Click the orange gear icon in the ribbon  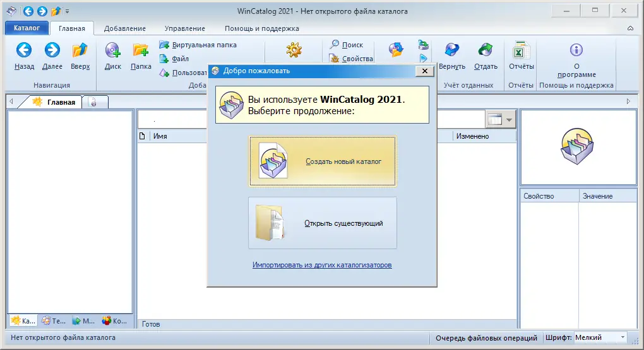(294, 50)
